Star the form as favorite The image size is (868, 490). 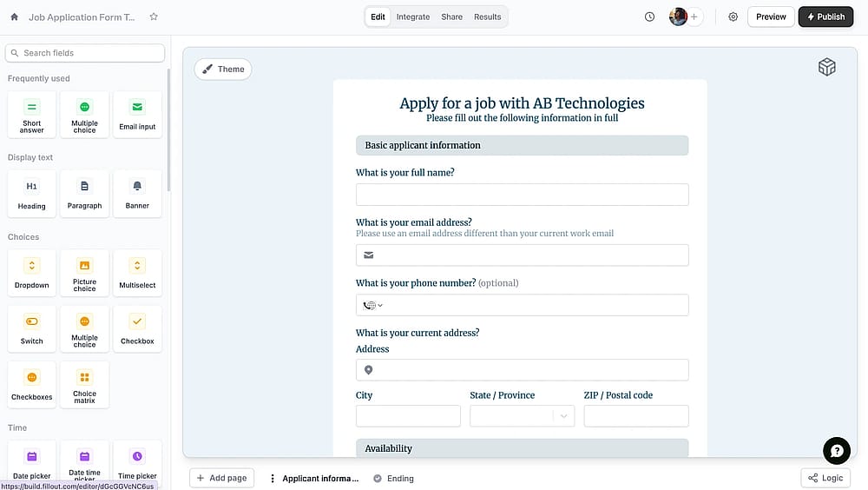click(154, 17)
